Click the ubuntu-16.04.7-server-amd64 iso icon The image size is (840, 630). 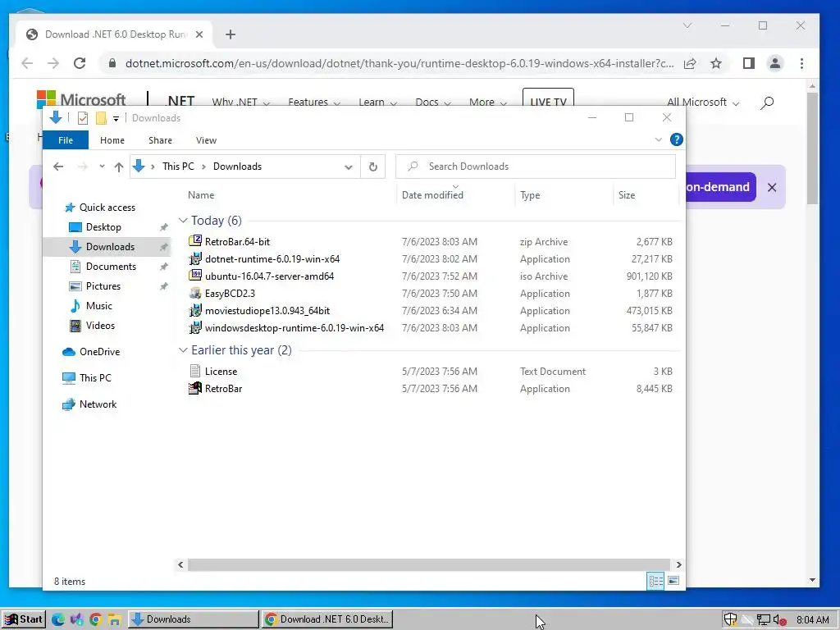(x=195, y=276)
